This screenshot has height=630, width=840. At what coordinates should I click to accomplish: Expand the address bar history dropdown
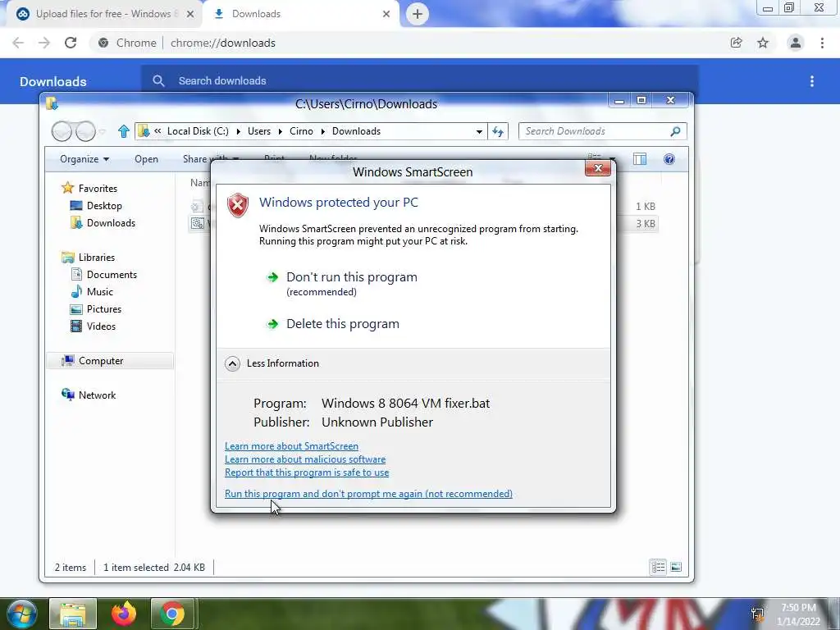click(479, 131)
